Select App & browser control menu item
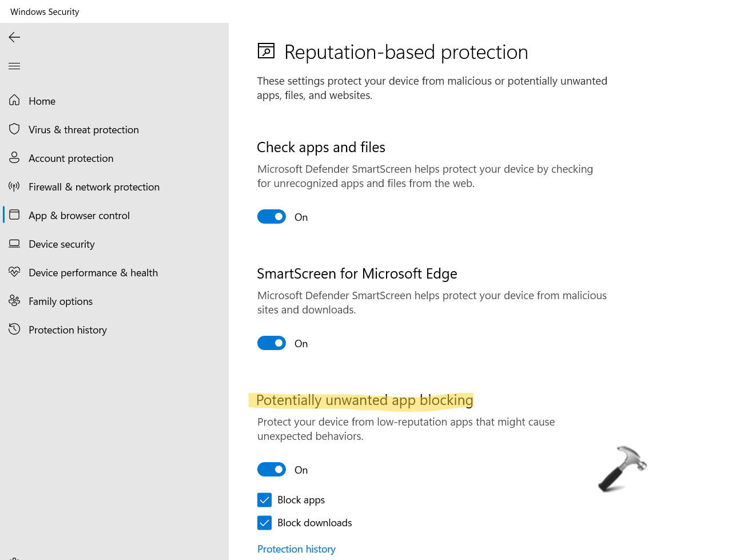Screen dimensions: 752x560 pyautogui.click(x=79, y=216)
